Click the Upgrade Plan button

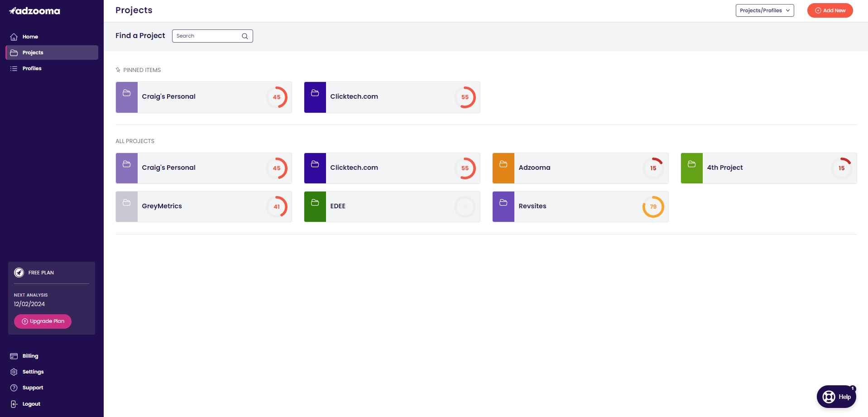pyautogui.click(x=43, y=321)
